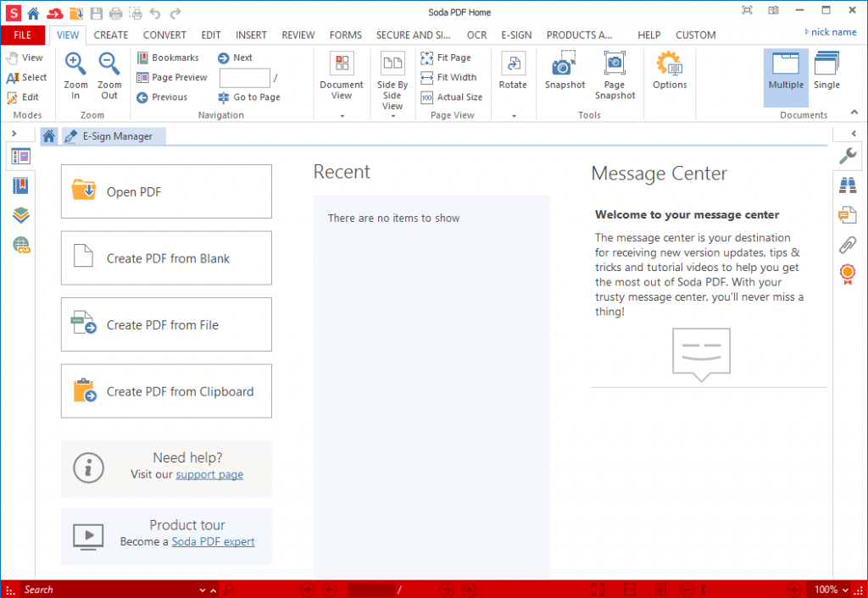Screen dimensions: 868x598
Task: Select Fit Page view
Action: [446, 58]
